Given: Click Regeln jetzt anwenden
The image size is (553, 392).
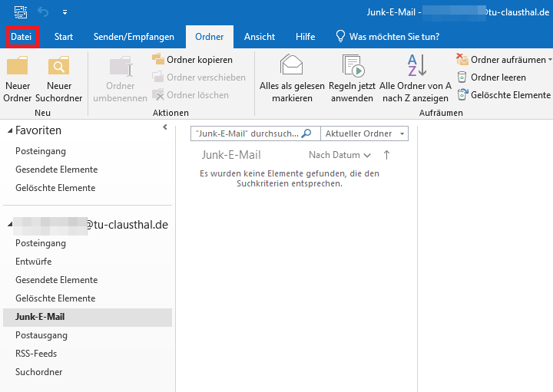Looking at the screenshot, I should [x=352, y=78].
